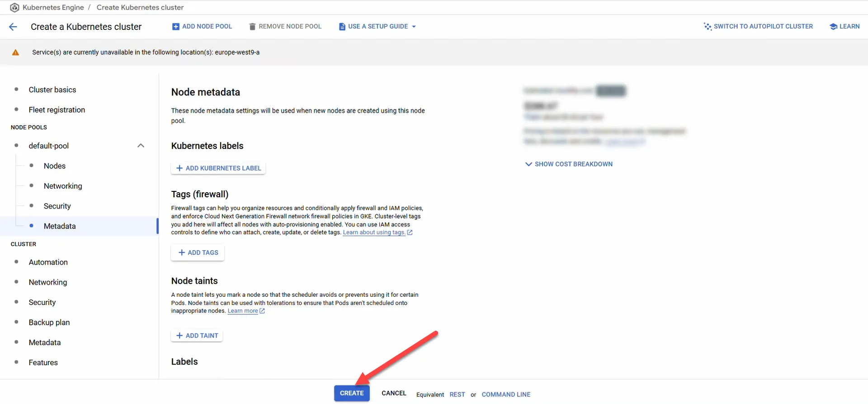Image resolution: width=868 pixels, height=404 pixels.
Task: Click Add Tags button
Action: 198,252
